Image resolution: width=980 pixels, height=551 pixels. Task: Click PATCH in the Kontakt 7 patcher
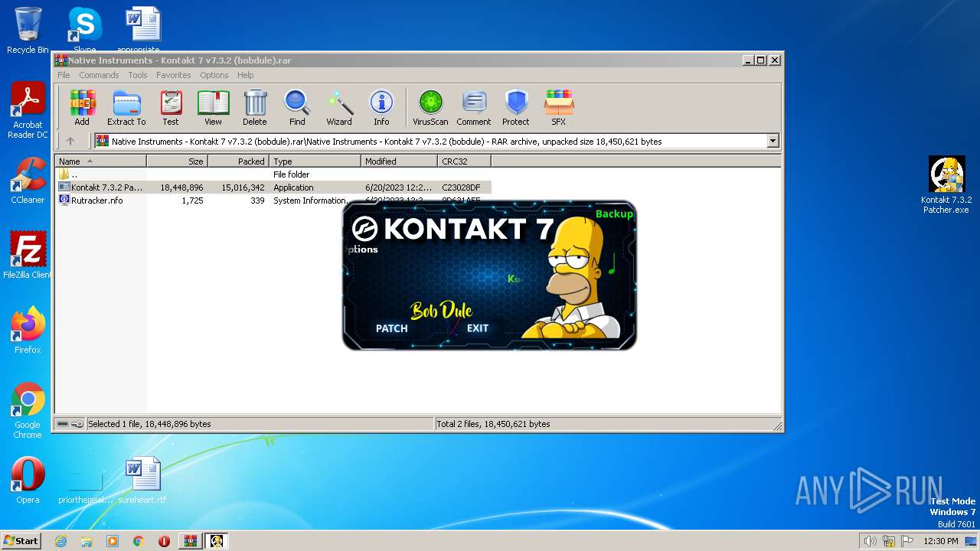point(392,328)
